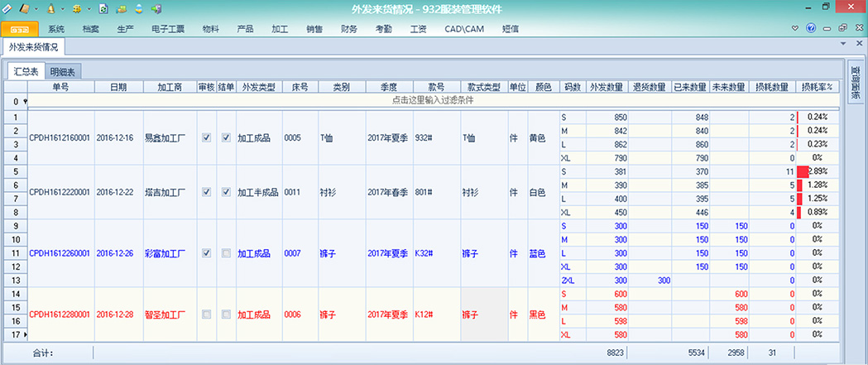Click the bell icon in quick toolbar
The width and height of the screenshot is (868, 365).
[50, 7]
